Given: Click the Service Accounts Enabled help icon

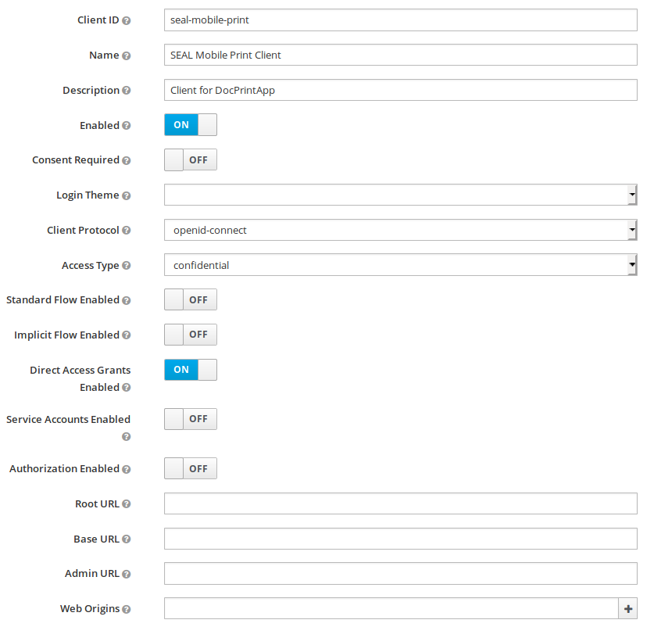Looking at the screenshot, I should 127,436.
